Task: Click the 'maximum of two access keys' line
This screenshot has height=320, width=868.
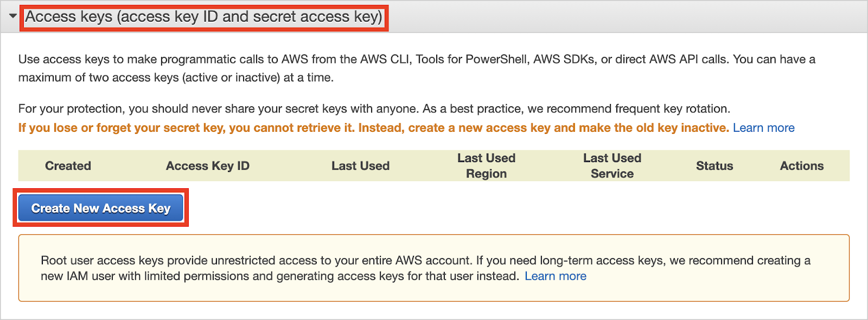Action: coord(176,78)
